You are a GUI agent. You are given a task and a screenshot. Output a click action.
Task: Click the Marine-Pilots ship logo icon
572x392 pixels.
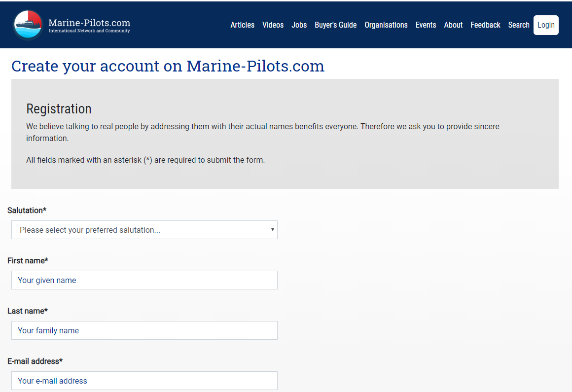(28, 25)
